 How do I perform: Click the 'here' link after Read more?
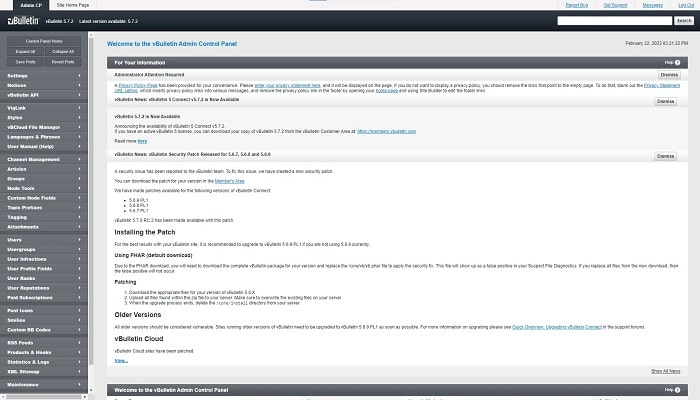(142, 141)
